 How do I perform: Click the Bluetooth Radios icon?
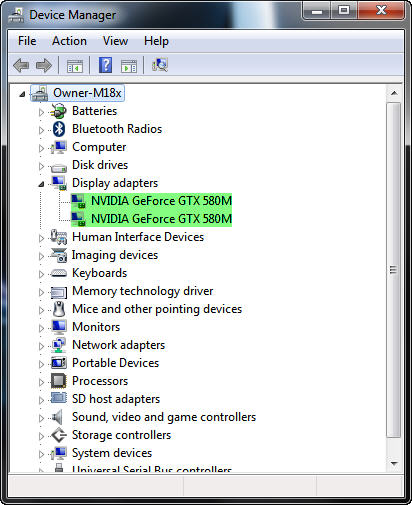click(x=59, y=129)
